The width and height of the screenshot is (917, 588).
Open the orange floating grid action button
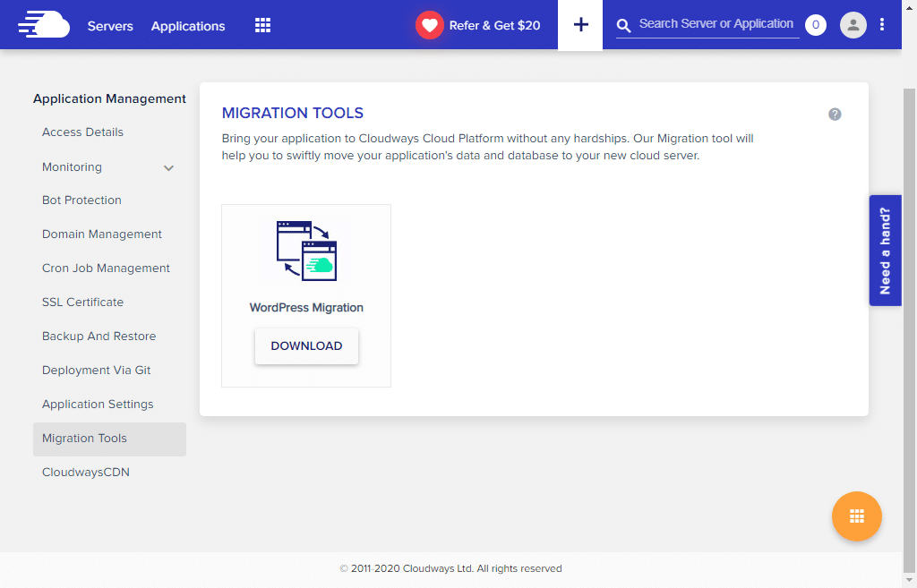tap(856, 516)
